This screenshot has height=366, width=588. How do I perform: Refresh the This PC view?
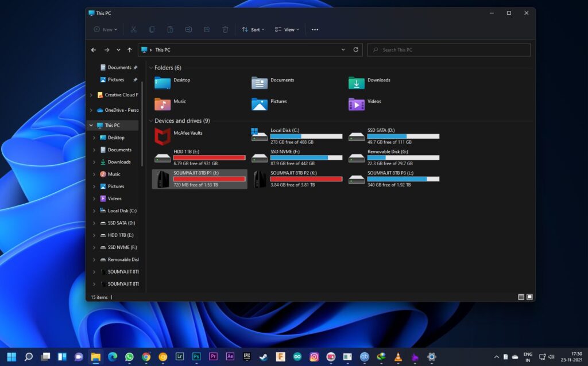[355, 49]
